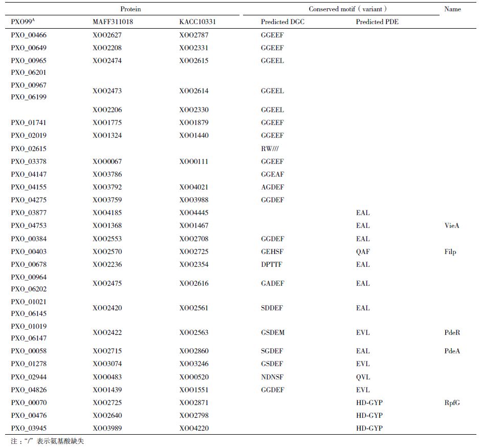Click the Predicted PDE subheader
Screen dimensions: 482x448
pyautogui.click(x=377, y=22)
